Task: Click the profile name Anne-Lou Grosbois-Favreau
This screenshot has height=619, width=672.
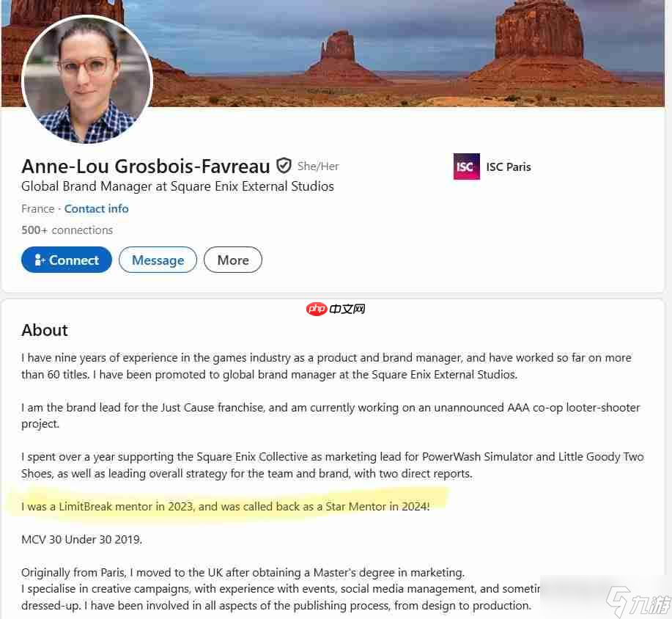Action: (146, 166)
